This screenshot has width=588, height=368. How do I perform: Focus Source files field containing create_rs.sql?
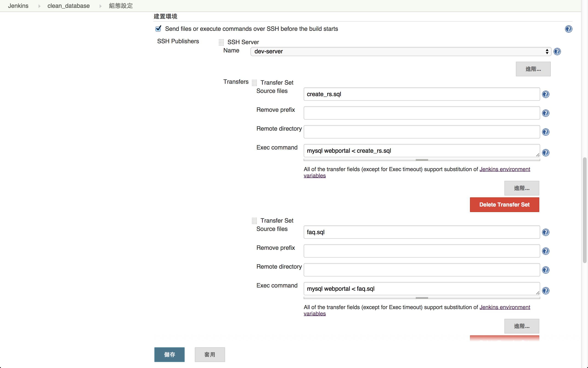point(422,94)
